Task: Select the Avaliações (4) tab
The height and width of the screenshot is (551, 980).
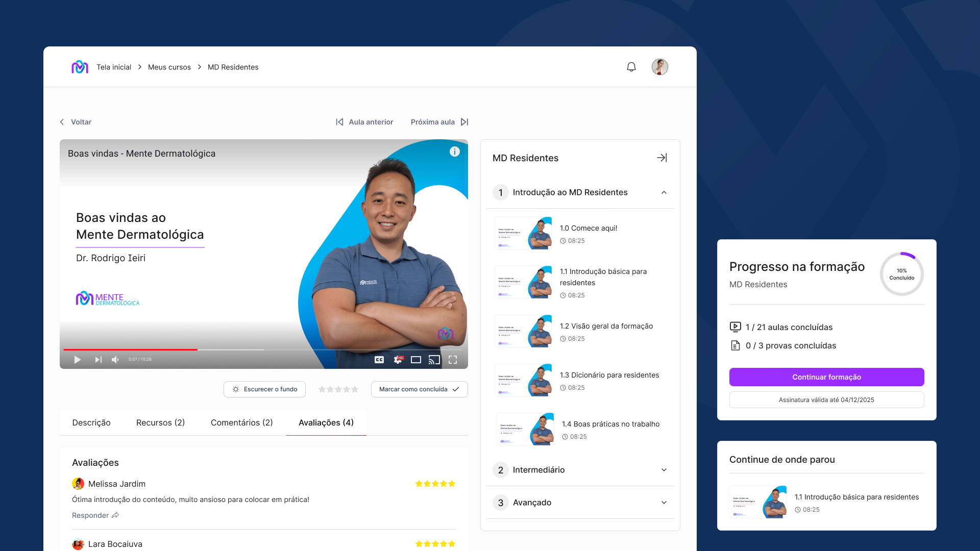Action: click(326, 422)
